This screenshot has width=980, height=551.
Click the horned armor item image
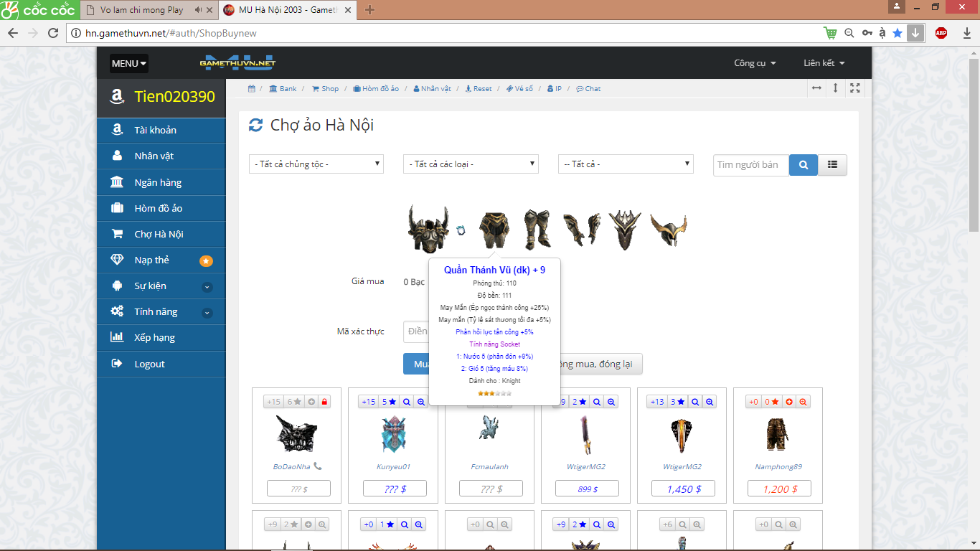click(x=428, y=228)
